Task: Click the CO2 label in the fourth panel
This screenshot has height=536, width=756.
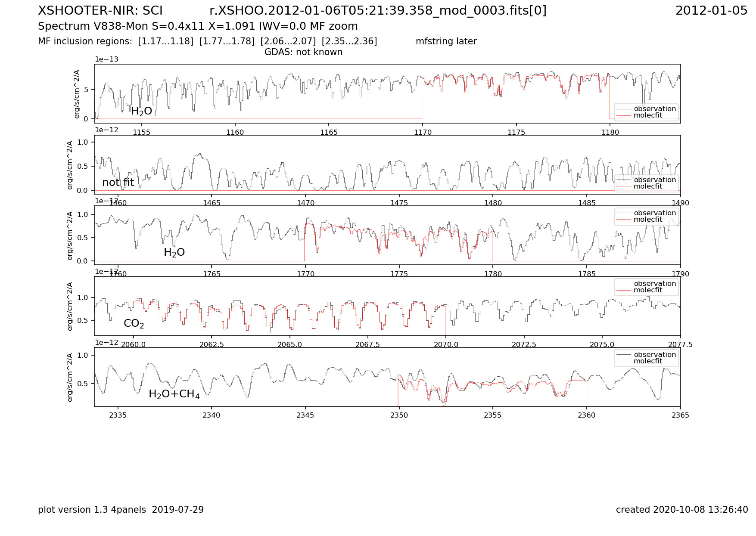Action: tap(134, 324)
